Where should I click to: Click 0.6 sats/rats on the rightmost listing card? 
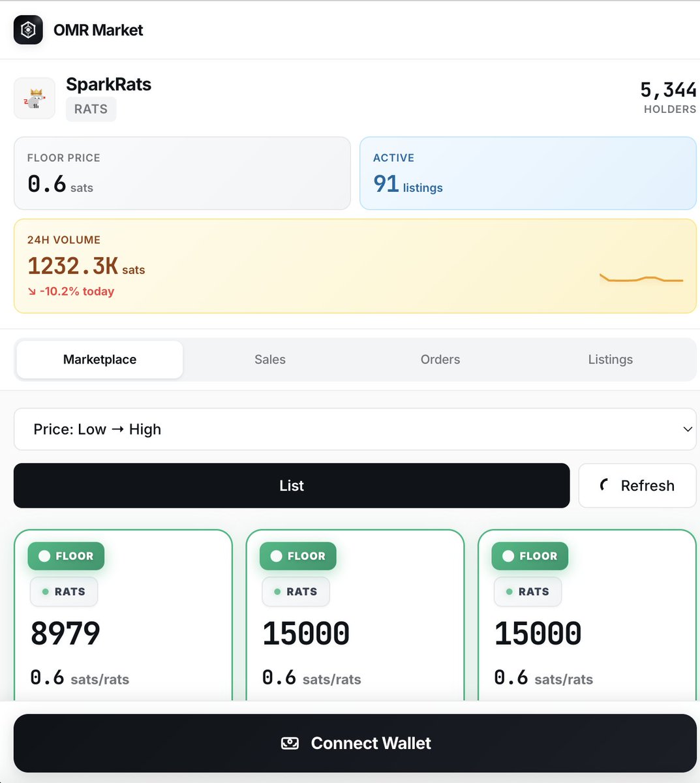[543, 678]
